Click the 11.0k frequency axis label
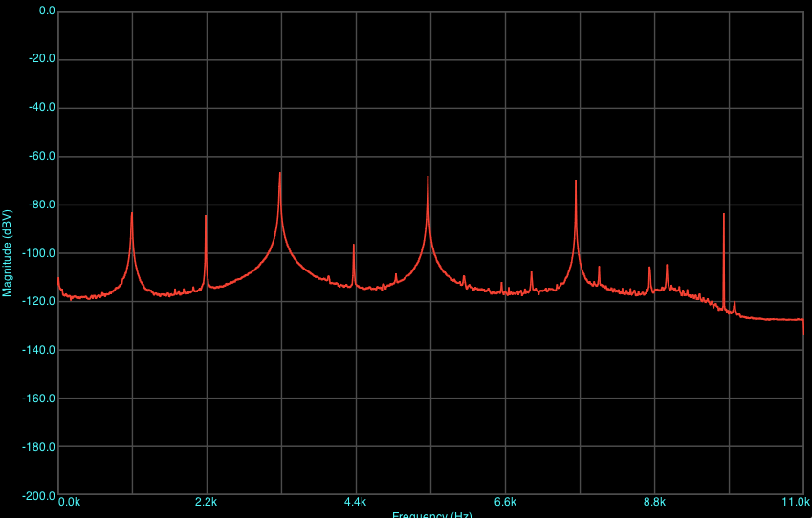This screenshot has height=518, width=812. click(797, 502)
